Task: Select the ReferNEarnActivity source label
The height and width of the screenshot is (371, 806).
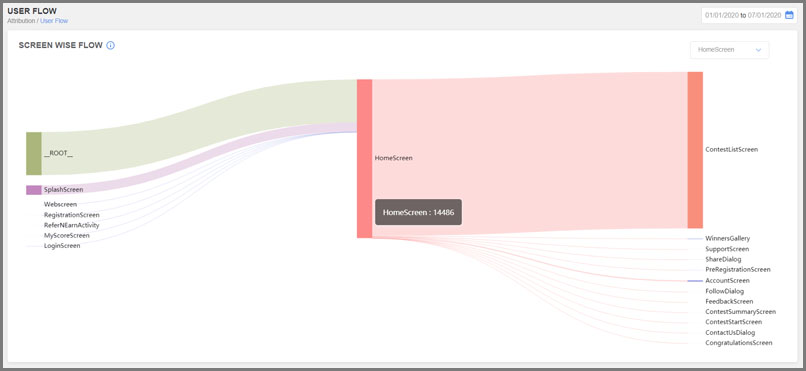Action: click(71, 225)
